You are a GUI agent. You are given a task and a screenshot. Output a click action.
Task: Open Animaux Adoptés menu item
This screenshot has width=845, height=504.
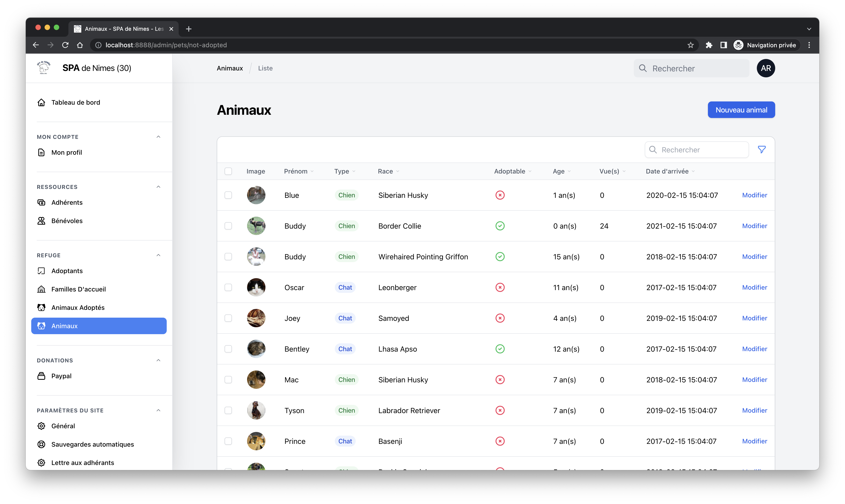click(78, 307)
